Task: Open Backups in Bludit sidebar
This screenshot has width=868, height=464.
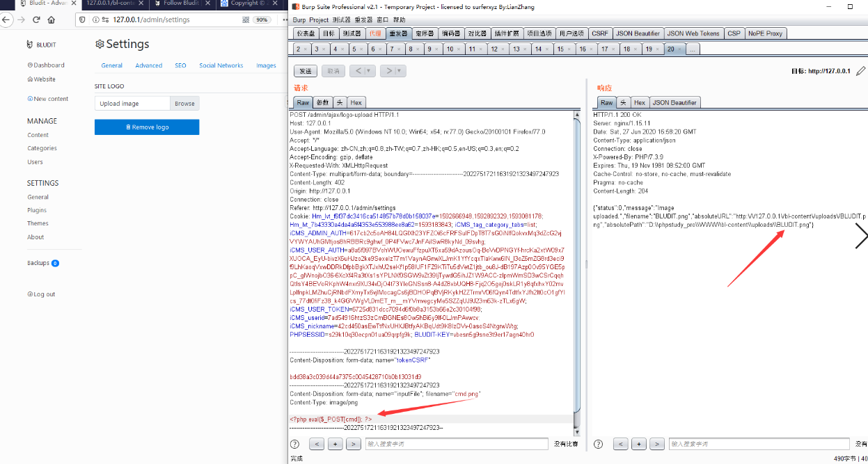Action: (x=43, y=263)
